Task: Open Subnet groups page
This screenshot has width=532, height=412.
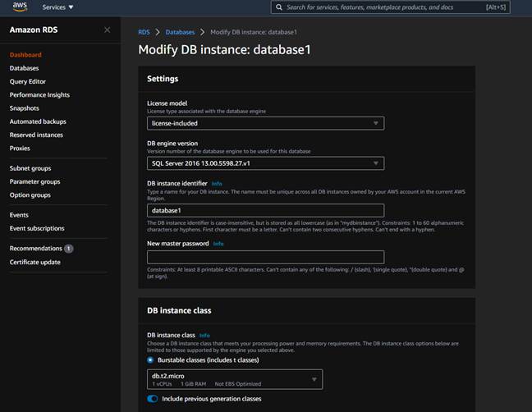Action: click(30, 168)
